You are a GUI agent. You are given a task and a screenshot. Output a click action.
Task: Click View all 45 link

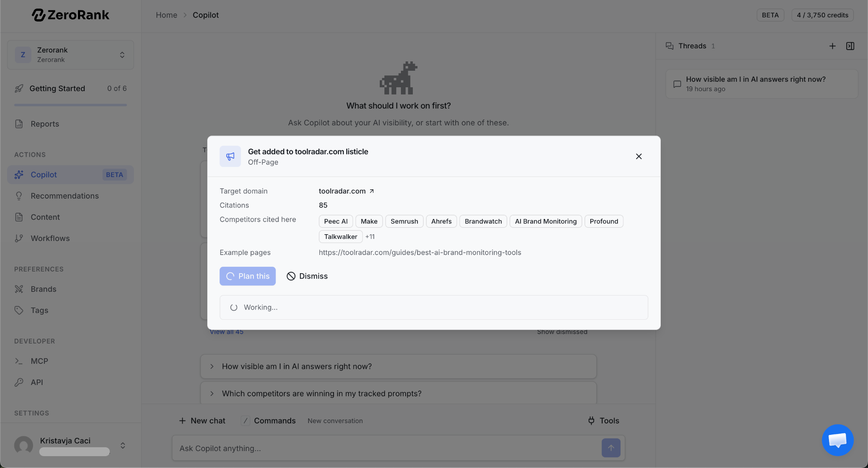click(x=227, y=332)
